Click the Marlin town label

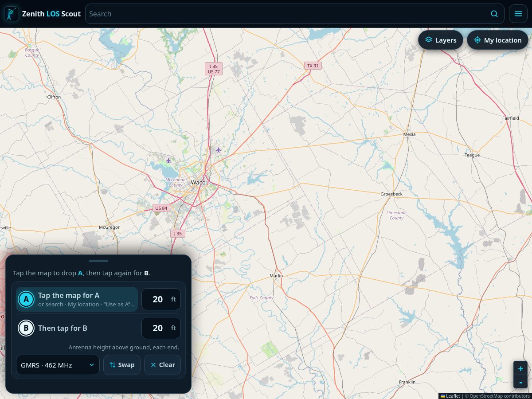276,276
